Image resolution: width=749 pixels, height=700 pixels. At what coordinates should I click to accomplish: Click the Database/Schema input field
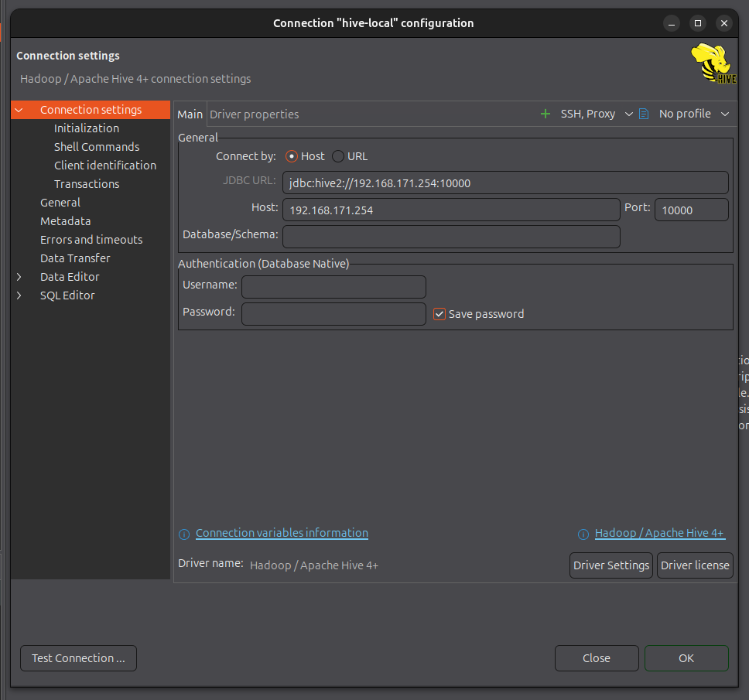coord(451,237)
